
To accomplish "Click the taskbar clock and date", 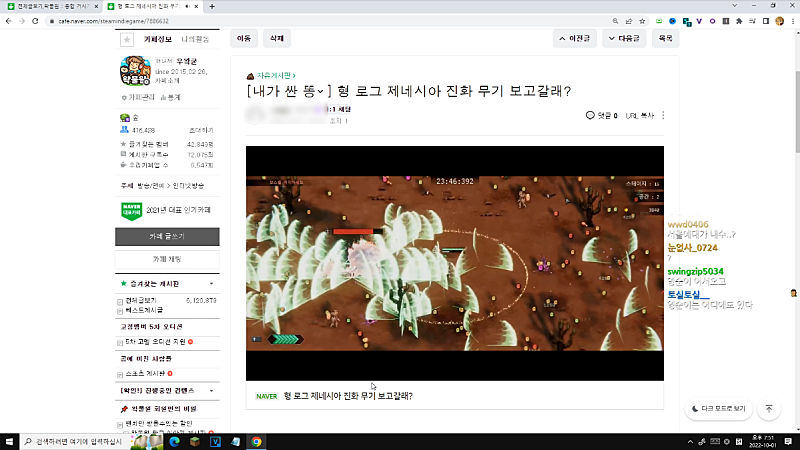I will point(763,442).
